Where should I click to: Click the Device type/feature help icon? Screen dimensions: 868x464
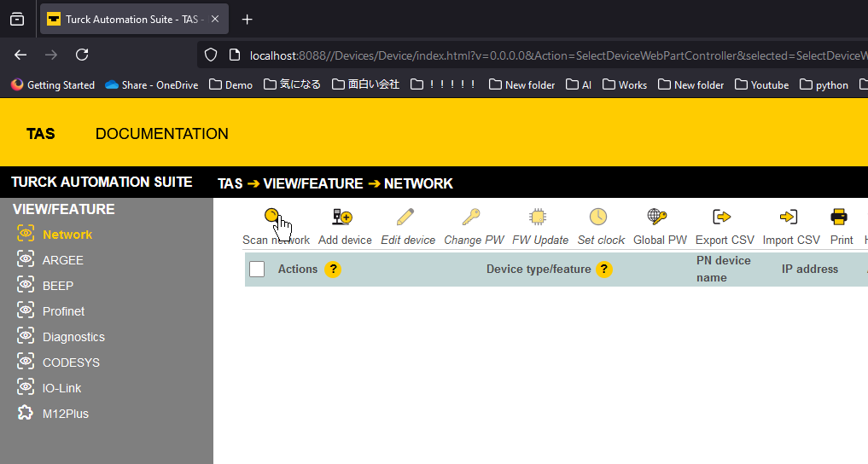tap(604, 270)
